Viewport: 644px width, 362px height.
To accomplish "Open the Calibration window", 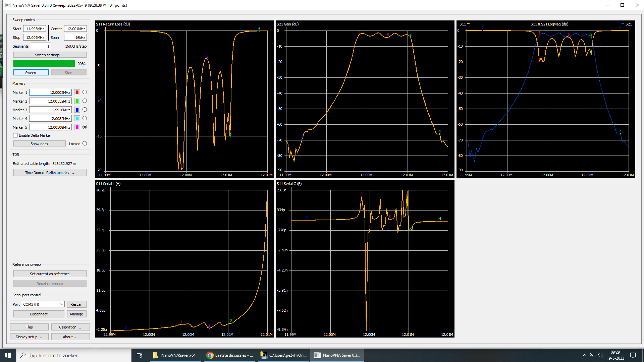I will (70, 327).
